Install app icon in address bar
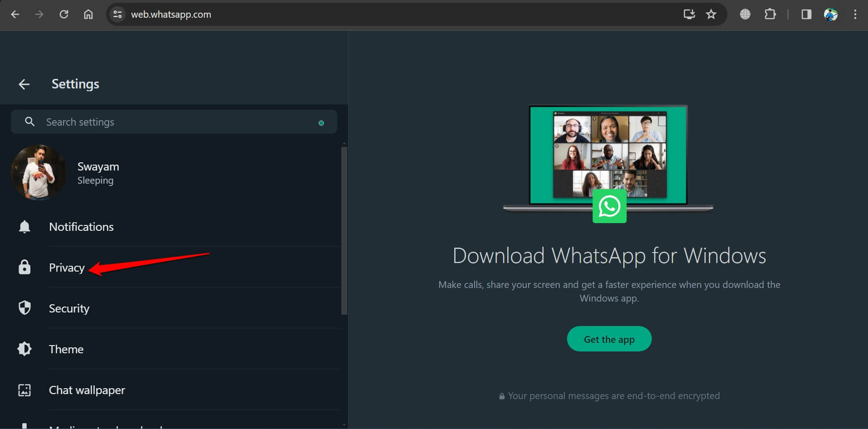This screenshot has height=429, width=868. [x=689, y=15]
